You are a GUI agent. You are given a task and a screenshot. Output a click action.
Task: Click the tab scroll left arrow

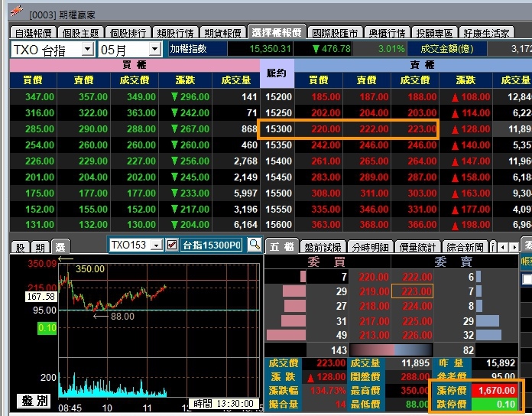click(503, 247)
